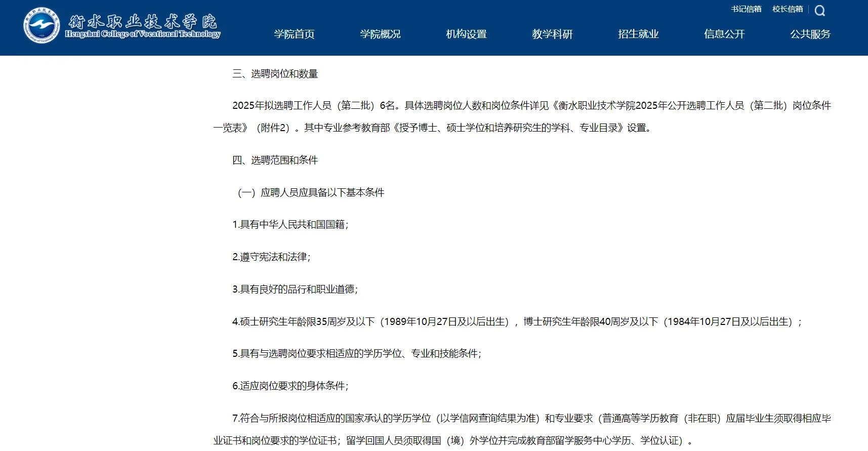868x451 pixels.
Task: Open the 机构设置 menu
Action: pyautogui.click(x=466, y=34)
